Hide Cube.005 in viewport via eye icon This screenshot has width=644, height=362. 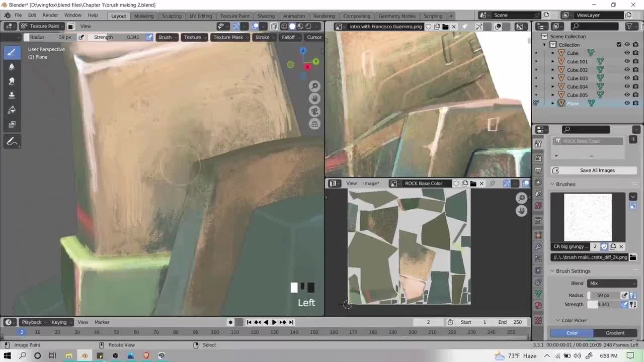627,95
